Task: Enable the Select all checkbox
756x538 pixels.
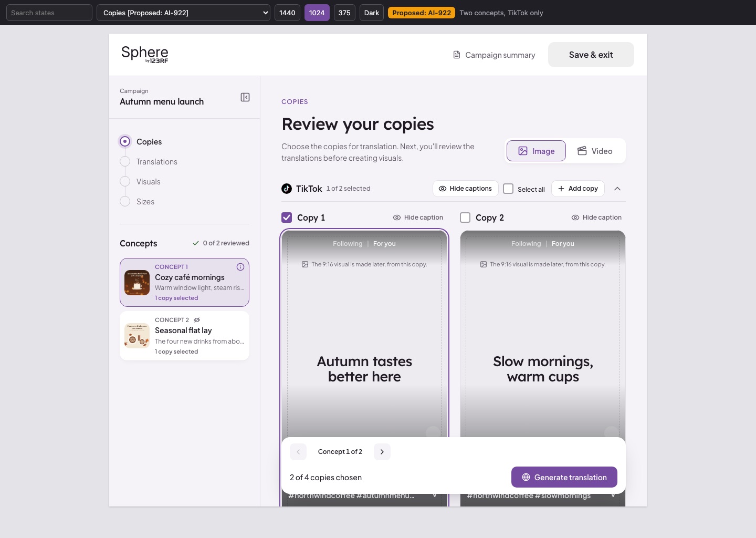Action: click(x=508, y=189)
